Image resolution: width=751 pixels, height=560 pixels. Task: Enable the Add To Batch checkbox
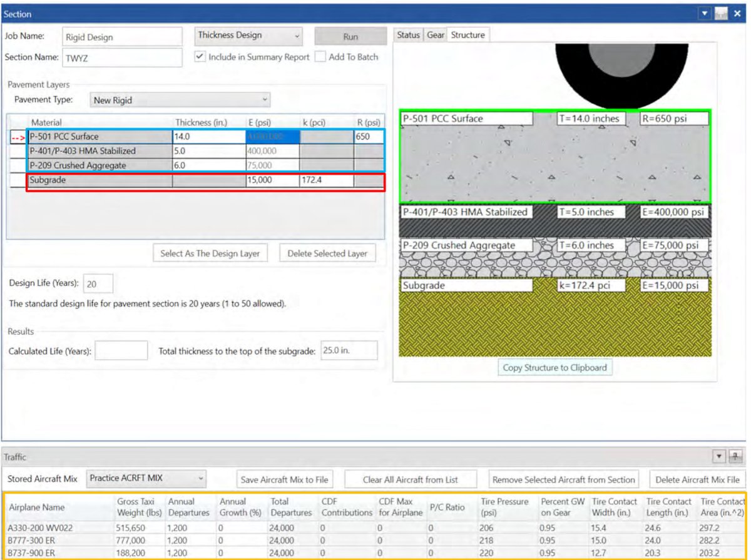pyautogui.click(x=320, y=57)
